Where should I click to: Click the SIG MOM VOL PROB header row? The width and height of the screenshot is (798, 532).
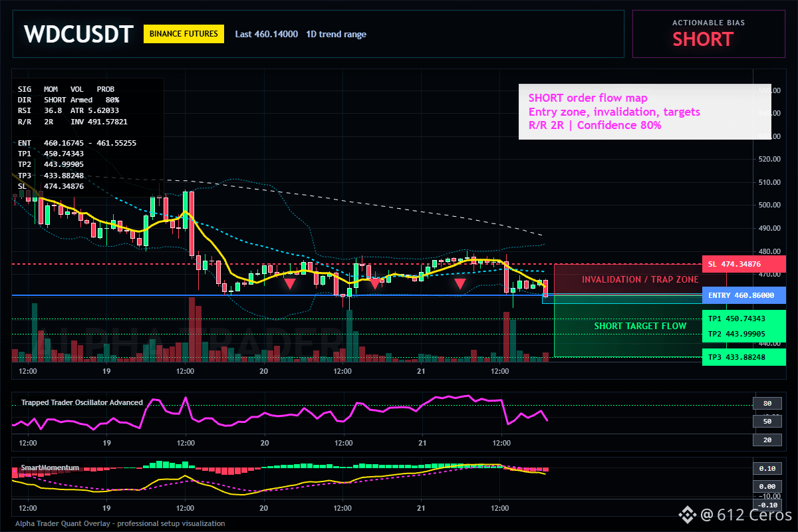tap(66, 88)
